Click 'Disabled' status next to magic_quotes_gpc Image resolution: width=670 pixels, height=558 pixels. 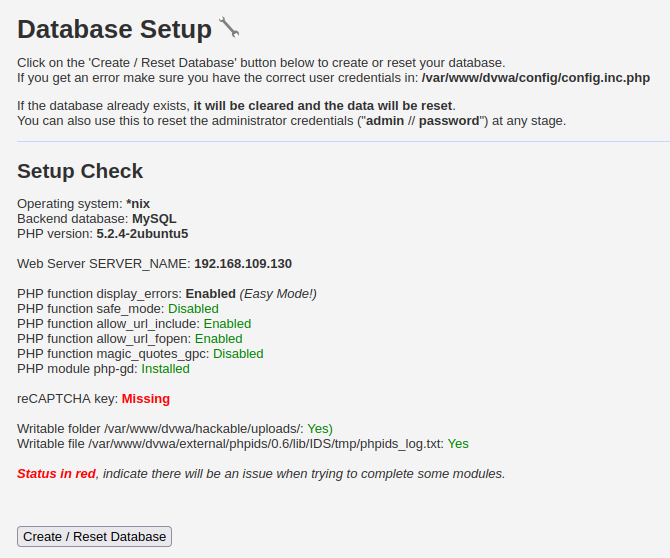tap(238, 354)
